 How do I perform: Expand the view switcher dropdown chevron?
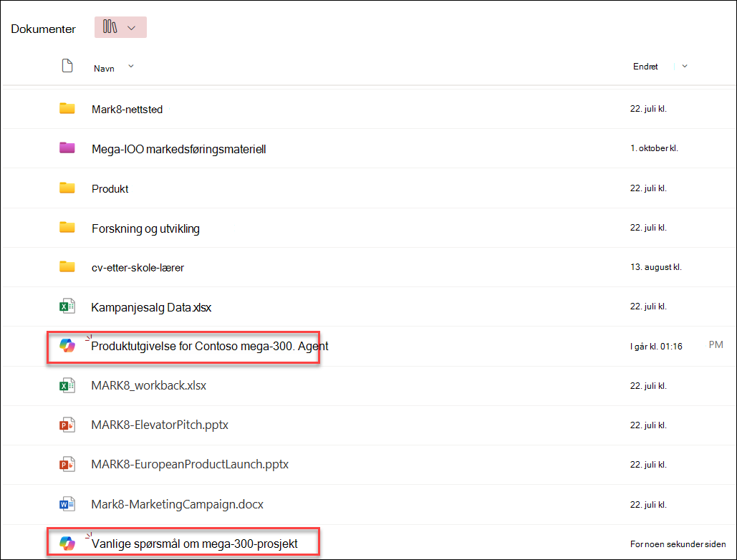point(132,28)
